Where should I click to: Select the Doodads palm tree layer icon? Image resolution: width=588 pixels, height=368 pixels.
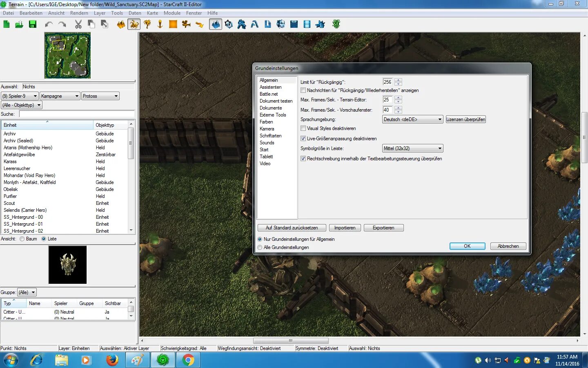pyautogui.click(x=147, y=25)
